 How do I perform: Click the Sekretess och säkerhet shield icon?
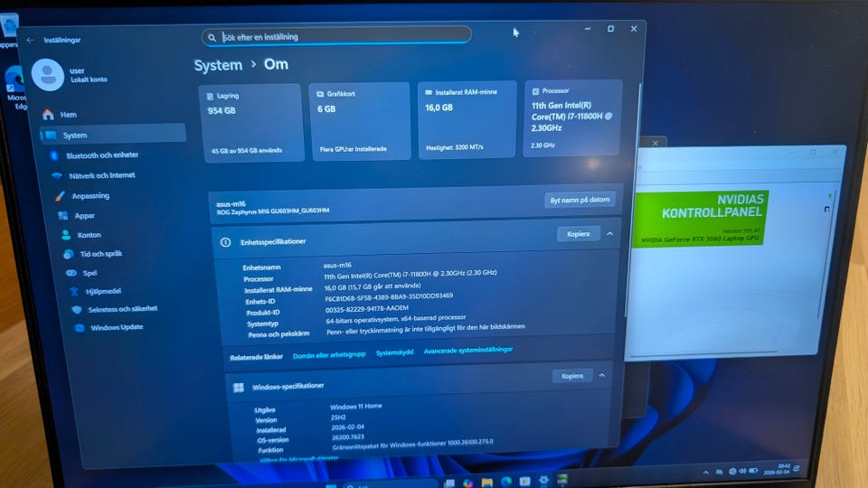[x=77, y=309]
